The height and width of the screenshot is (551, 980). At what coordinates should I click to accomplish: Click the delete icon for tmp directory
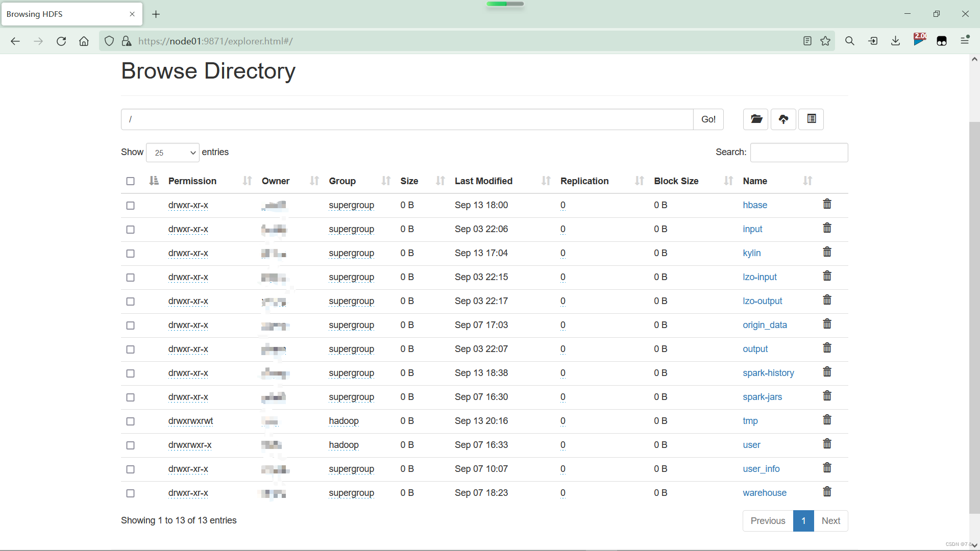coord(827,420)
